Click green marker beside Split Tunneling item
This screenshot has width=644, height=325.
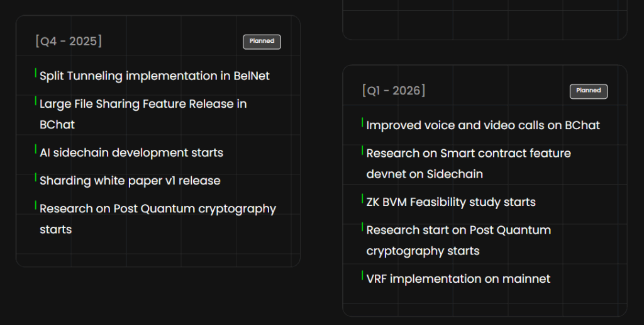(x=35, y=74)
